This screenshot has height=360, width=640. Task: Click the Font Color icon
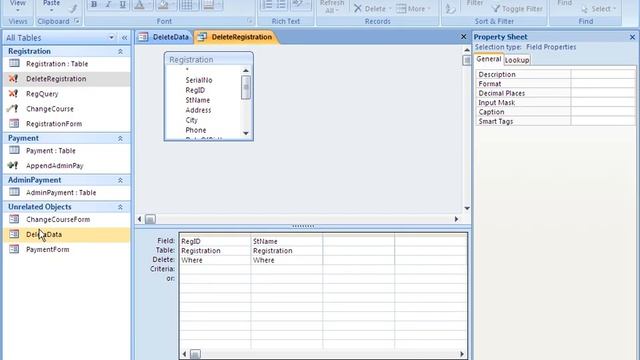[x=139, y=4]
